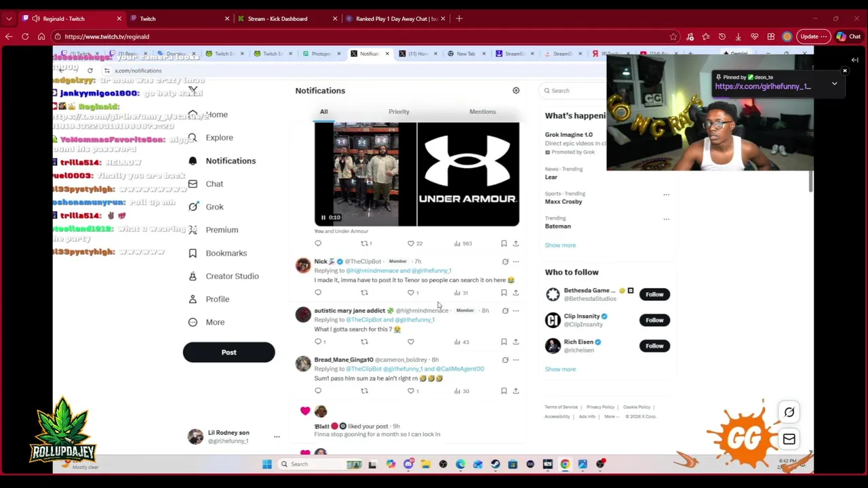Screen dimensions: 868x488
Task: Click Steam icon in the taskbar
Action: pos(495,464)
